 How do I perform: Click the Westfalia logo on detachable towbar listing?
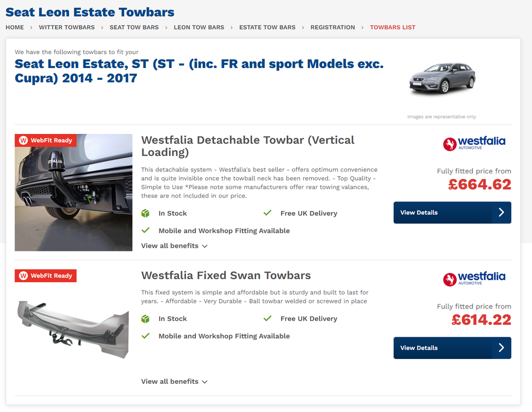[x=474, y=144]
